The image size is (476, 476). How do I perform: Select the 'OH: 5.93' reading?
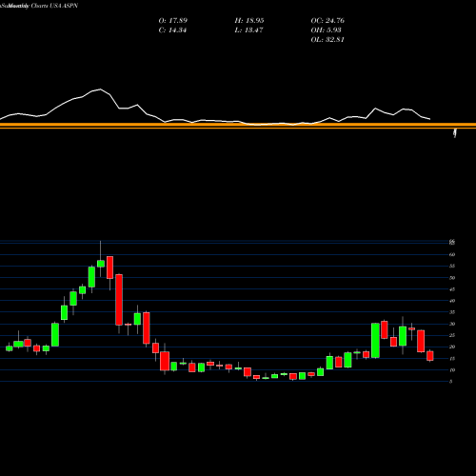pos(326,30)
